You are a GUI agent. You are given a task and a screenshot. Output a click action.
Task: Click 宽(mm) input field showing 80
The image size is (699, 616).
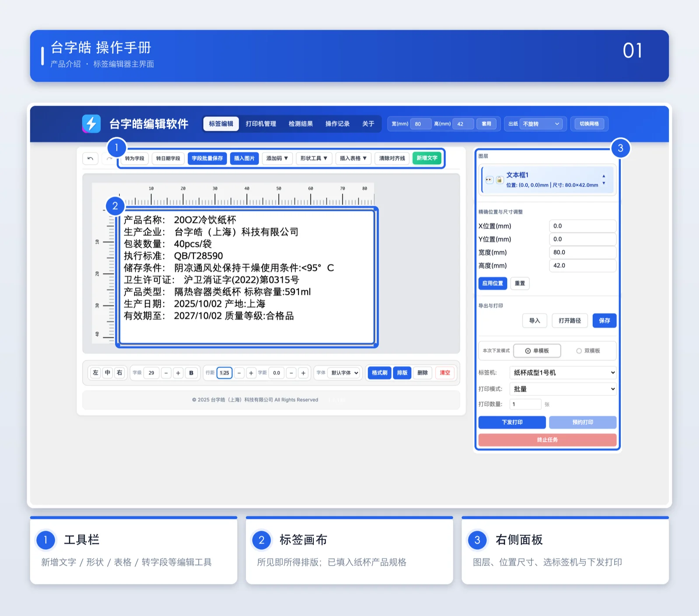click(x=420, y=124)
